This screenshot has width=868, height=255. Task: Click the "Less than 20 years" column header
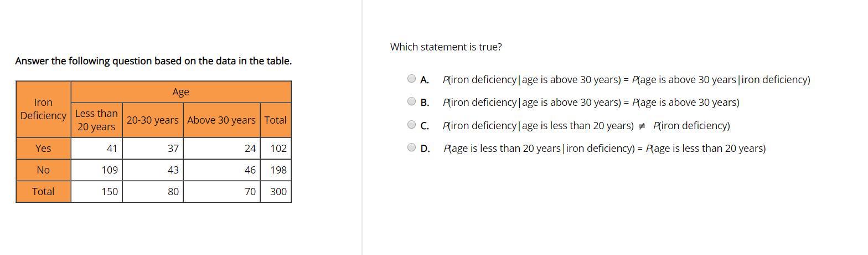click(96, 120)
